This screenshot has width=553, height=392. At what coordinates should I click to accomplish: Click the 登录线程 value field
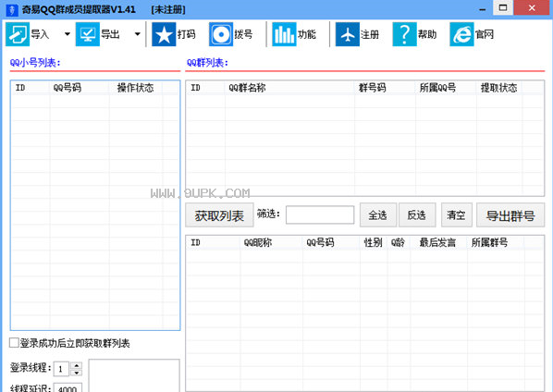[x=62, y=369]
